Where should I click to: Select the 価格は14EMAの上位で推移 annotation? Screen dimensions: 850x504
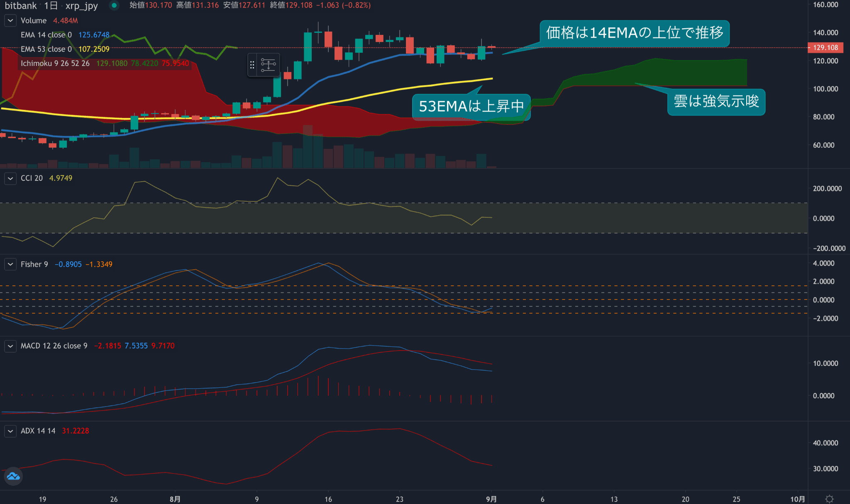click(635, 33)
